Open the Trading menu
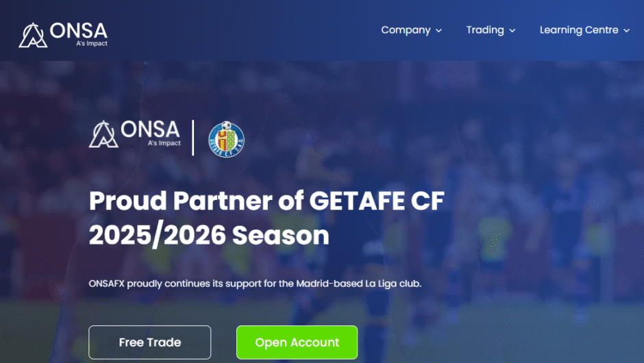The width and height of the screenshot is (644, 363). (x=491, y=30)
